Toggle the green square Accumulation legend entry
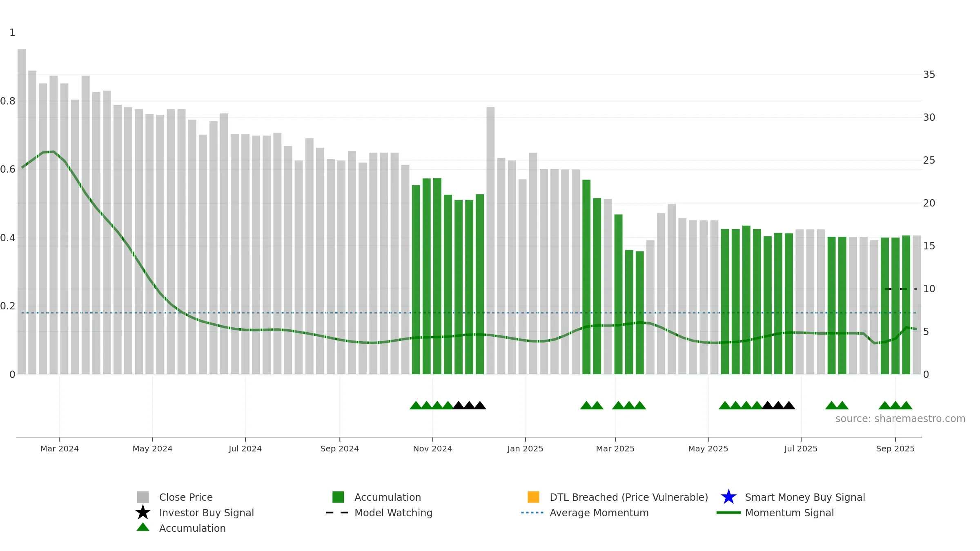This screenshot has width=980, height=551. click(376, 497)
